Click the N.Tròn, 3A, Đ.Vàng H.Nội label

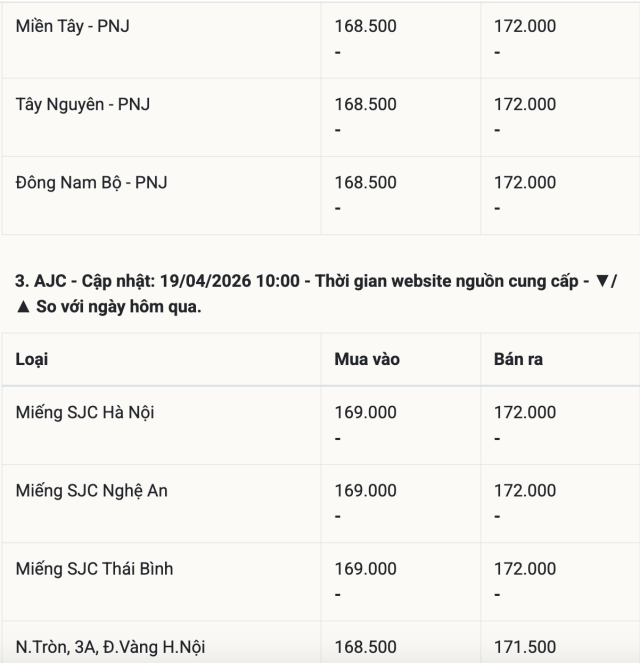click(111, 646)
